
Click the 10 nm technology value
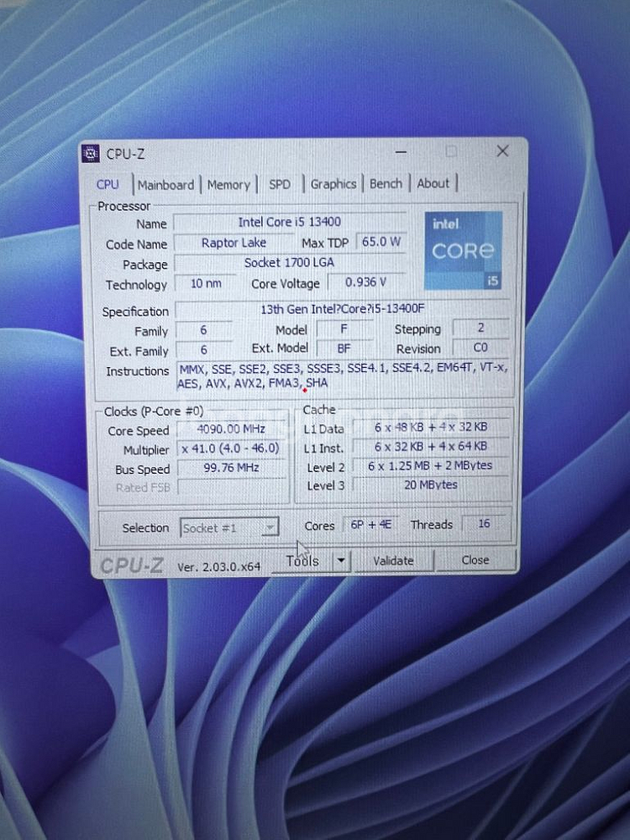206,283
